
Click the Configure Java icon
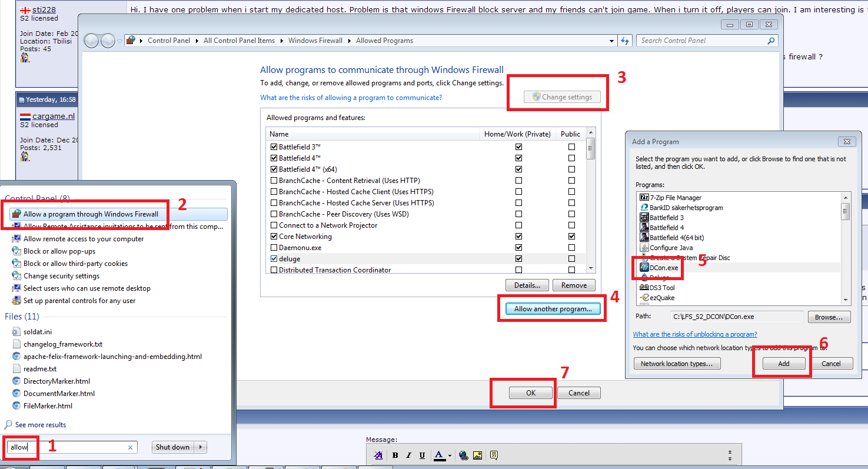[644, 248]
